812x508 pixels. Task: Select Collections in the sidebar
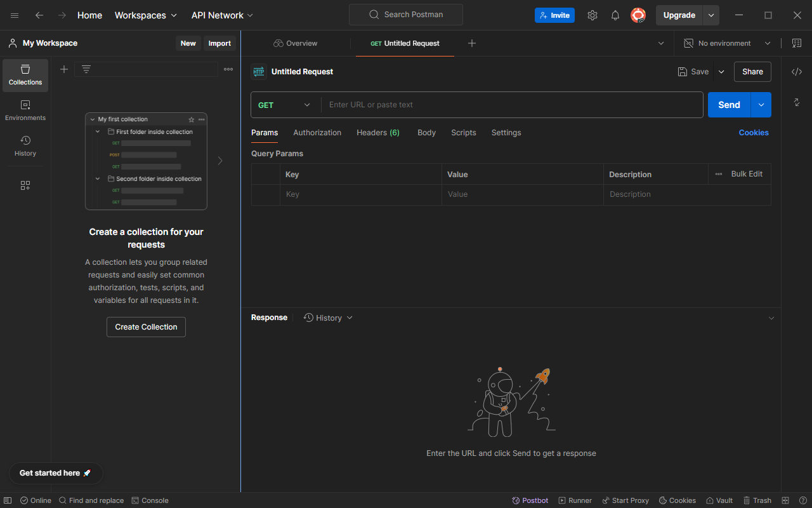coord(25,76)
